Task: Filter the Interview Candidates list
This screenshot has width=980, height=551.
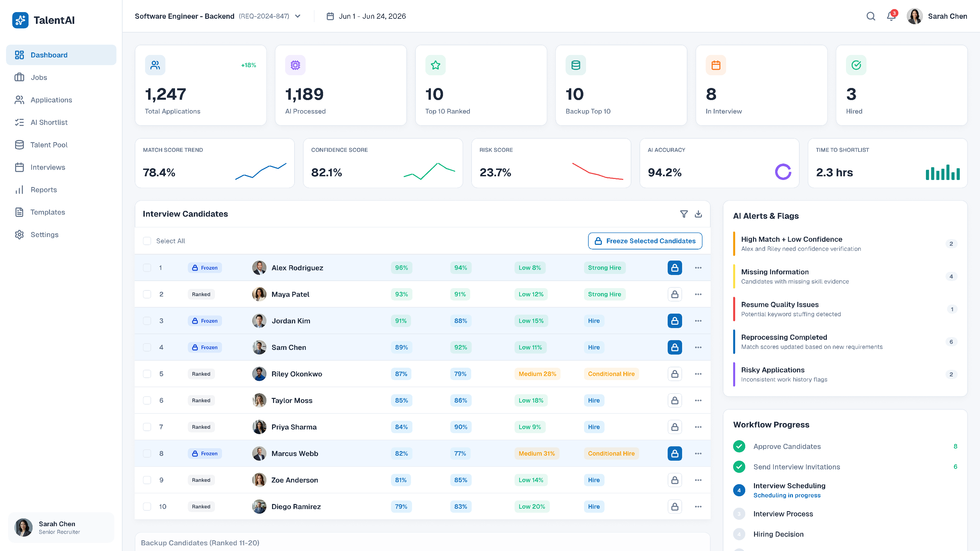Action: [x=684, y=214]
